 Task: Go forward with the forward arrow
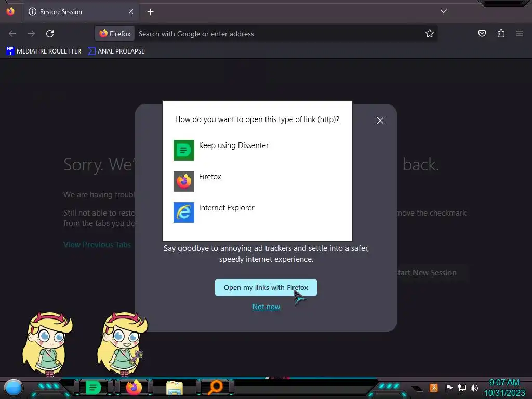tap(31, 34)
